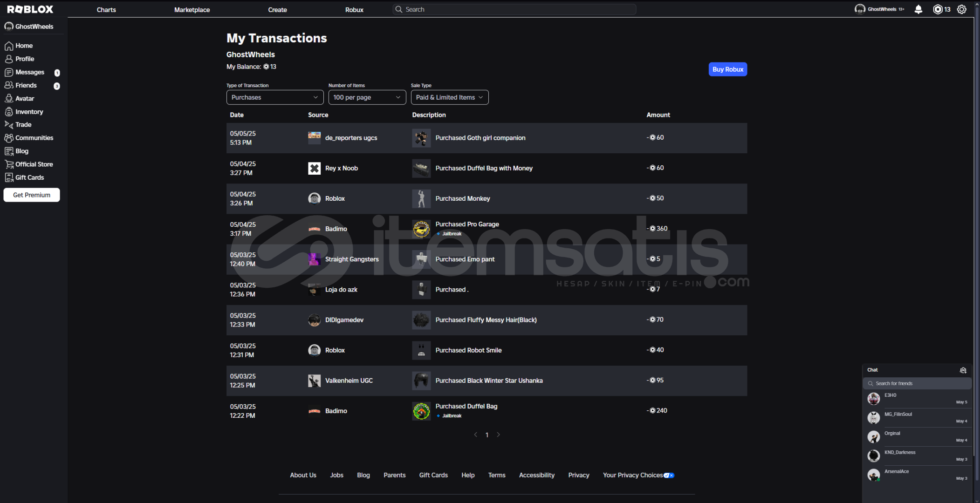980x503 pixels.
Task: Click the Valkenheim UGC source icon
Action: tap(314, 381)
